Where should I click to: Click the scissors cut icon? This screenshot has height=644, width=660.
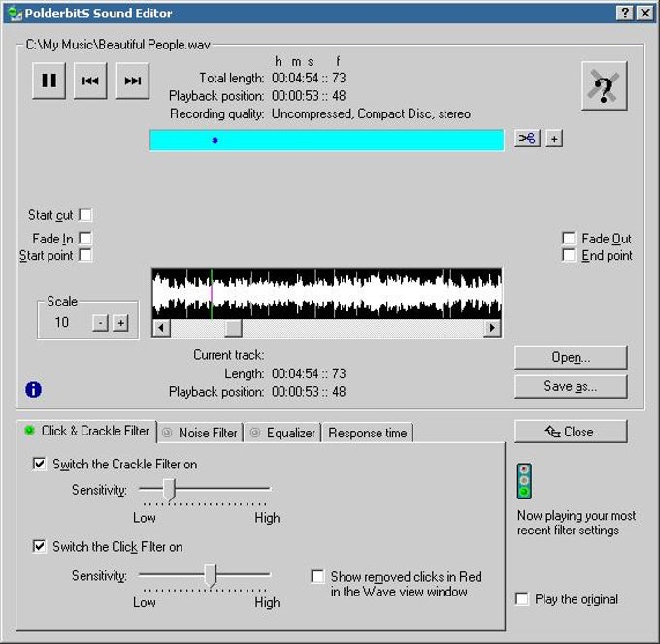[x=527, y=139]
